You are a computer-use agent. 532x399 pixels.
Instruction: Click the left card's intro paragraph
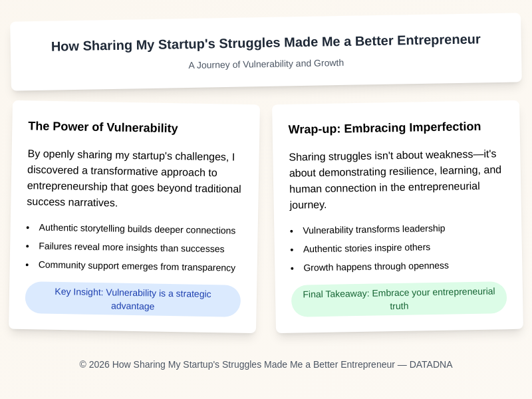pyautogui.click(x=134, y=179)
